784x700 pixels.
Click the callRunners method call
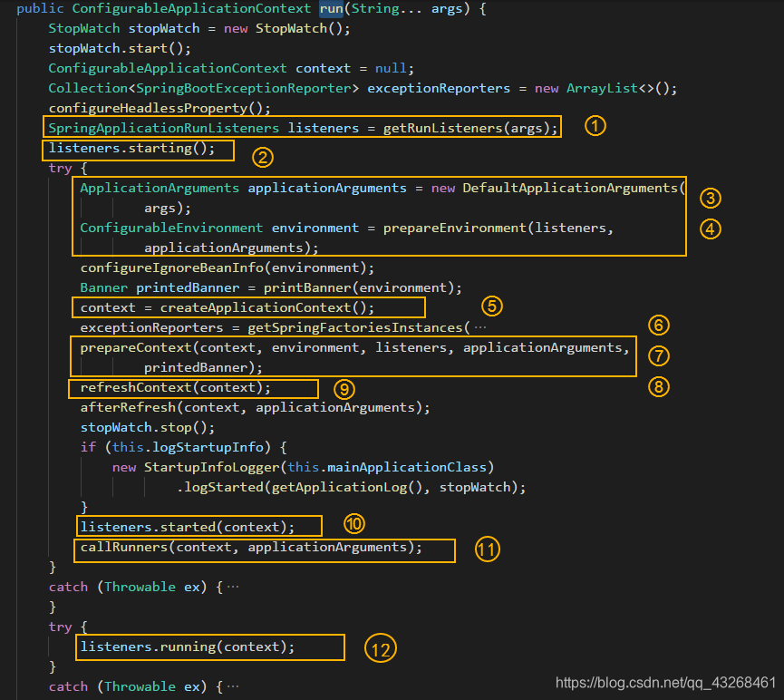[123, 548]
